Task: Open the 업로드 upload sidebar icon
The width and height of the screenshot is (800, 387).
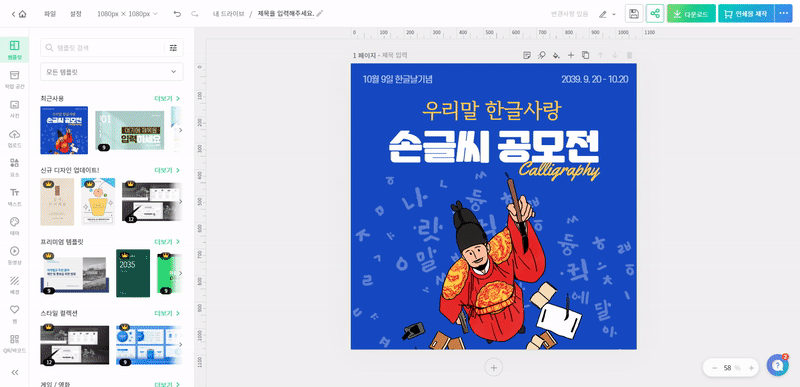Action: pos(14,138)
